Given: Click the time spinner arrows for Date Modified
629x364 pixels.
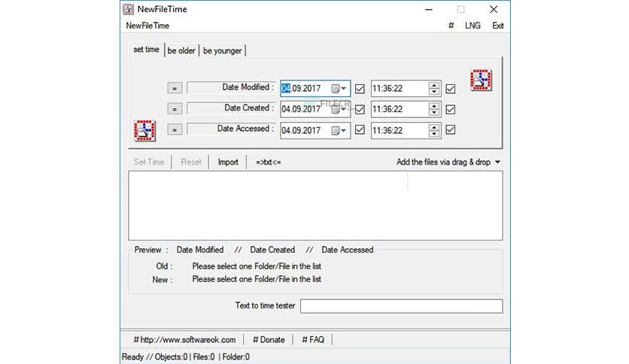Looking at the screenshot, I should coord(433,88).
